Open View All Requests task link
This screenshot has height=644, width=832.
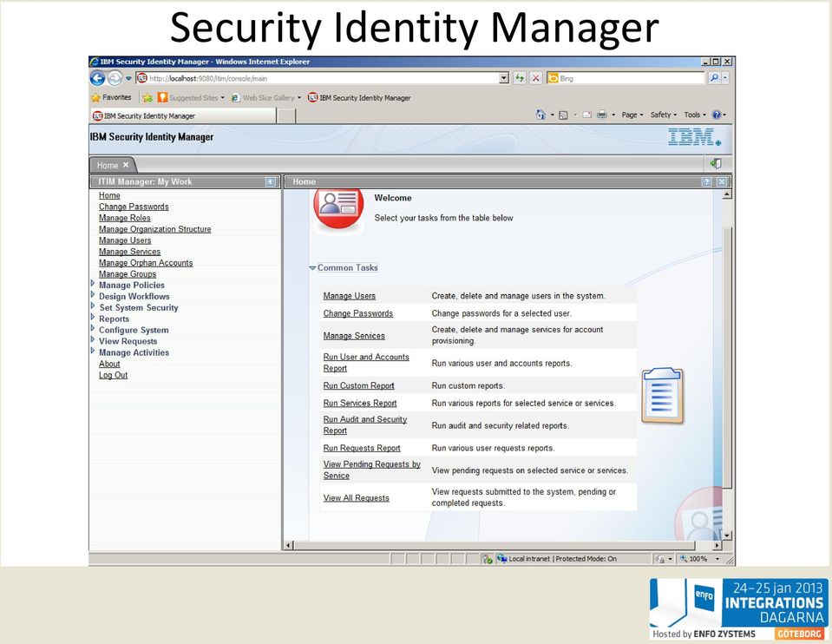[356, 498]
